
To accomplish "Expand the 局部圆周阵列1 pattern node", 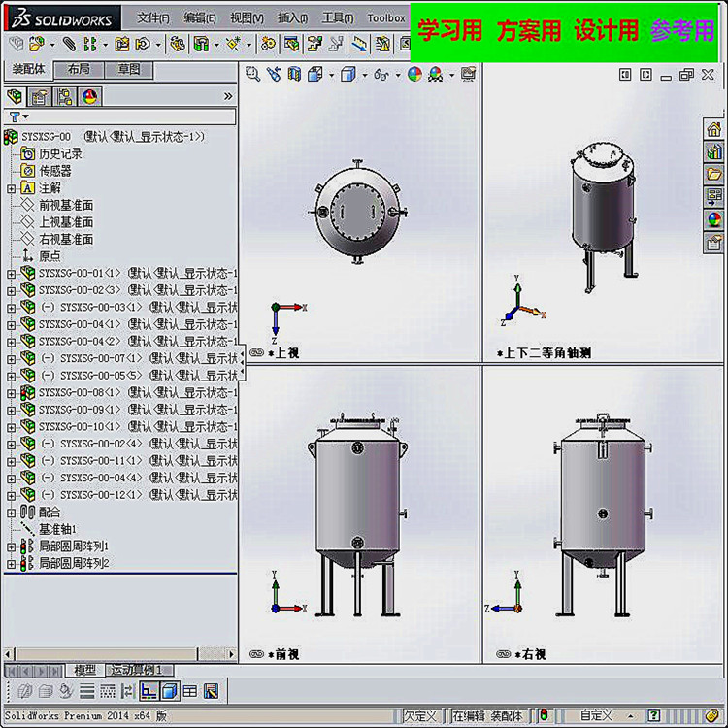I will (11, 546).
